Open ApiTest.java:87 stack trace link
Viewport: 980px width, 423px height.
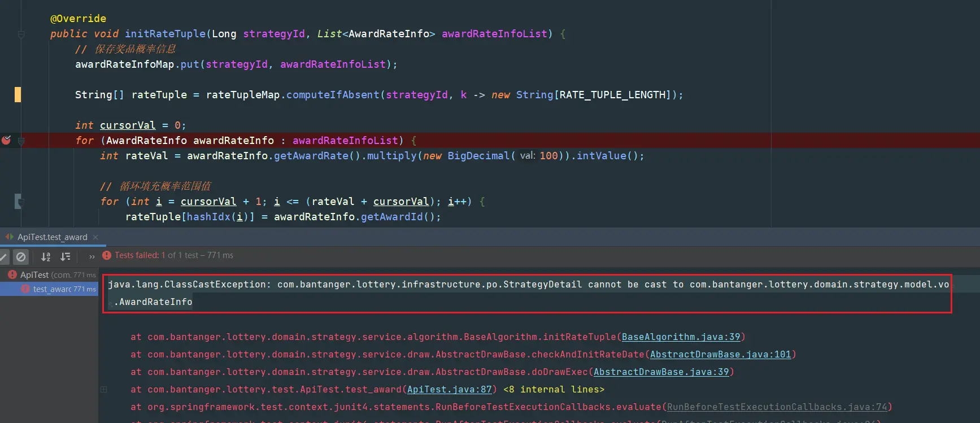pyautogui.click(x=449, y=390)
